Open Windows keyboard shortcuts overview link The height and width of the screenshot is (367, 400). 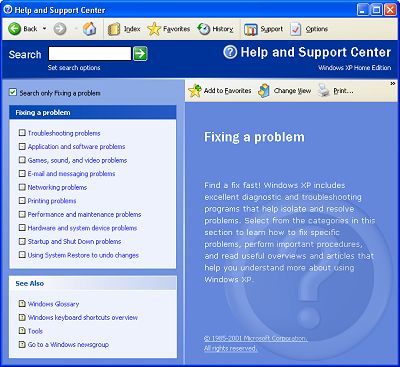click(x=83, y=317)
